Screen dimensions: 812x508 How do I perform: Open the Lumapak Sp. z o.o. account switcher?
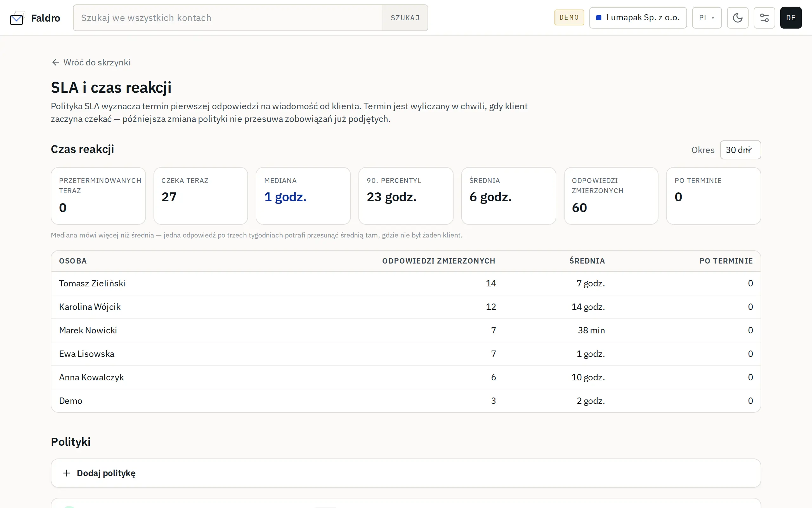point(638,18)
